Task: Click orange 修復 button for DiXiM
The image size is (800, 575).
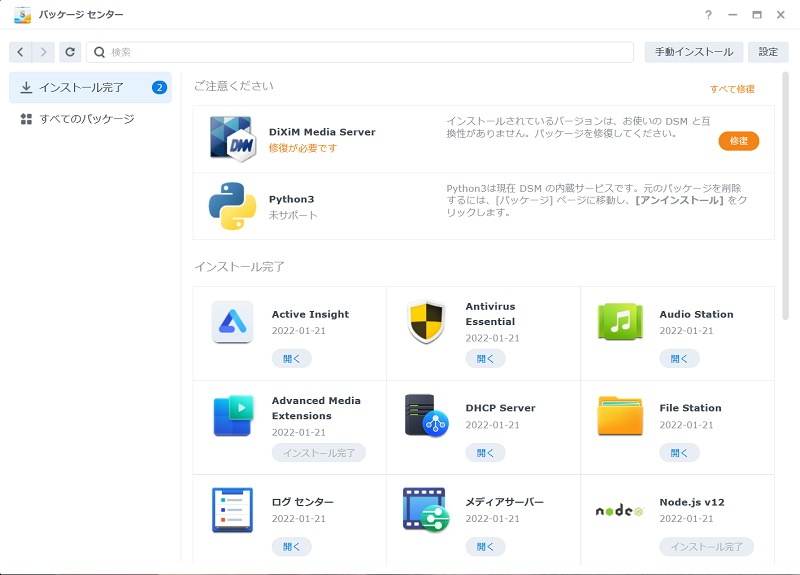Action: click(739, 141)
